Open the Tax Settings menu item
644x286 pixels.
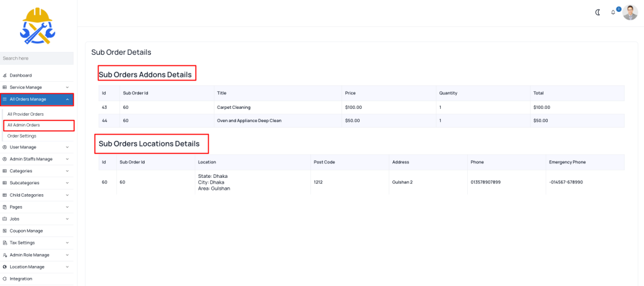[37, 243]
